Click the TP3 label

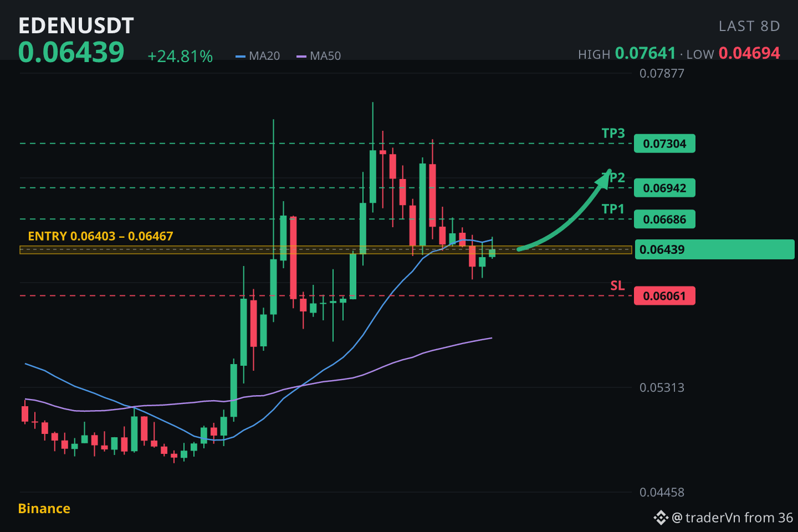pyautogui.click(x=613, y=134)
